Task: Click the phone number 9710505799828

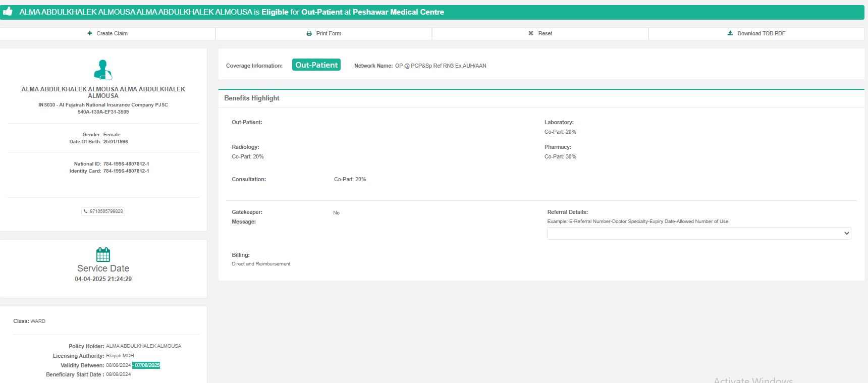Action: [106, 211]
